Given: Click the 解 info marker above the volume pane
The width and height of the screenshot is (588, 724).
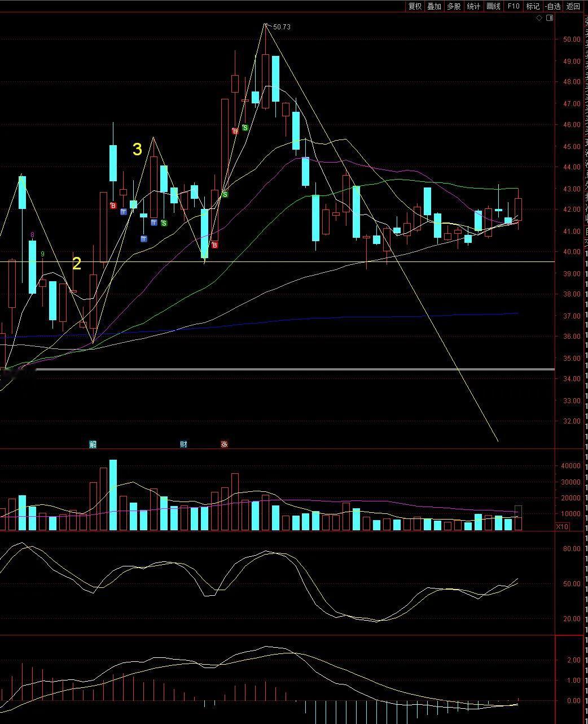Looking at the screenshot, I should click(x=93, y=444).
